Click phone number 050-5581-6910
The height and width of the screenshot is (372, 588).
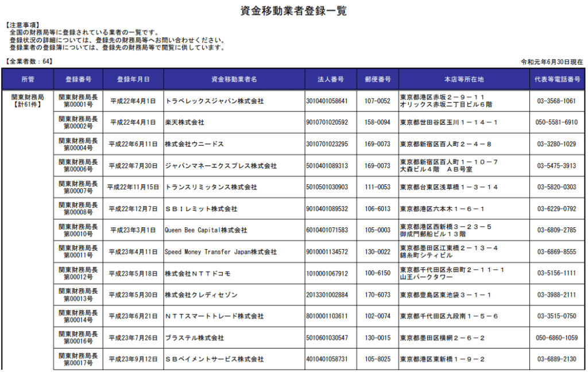556,122
